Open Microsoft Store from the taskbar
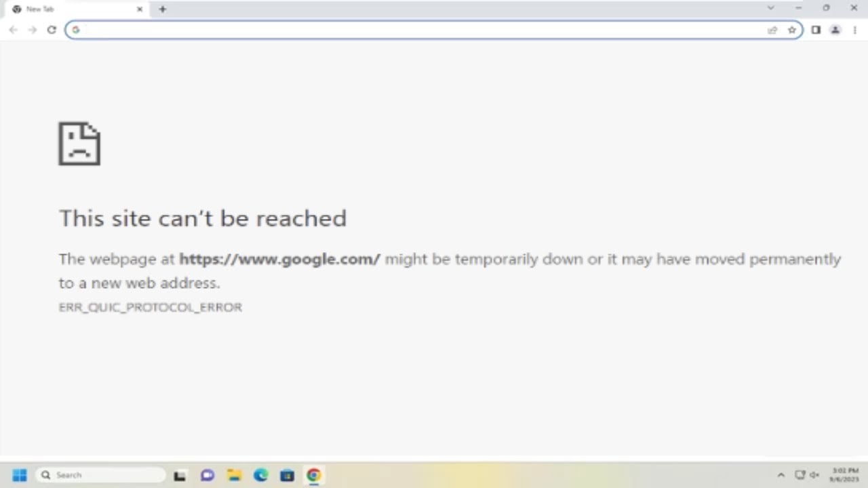Viewport: 868px width, 488px height. click(x=288, y=476)
